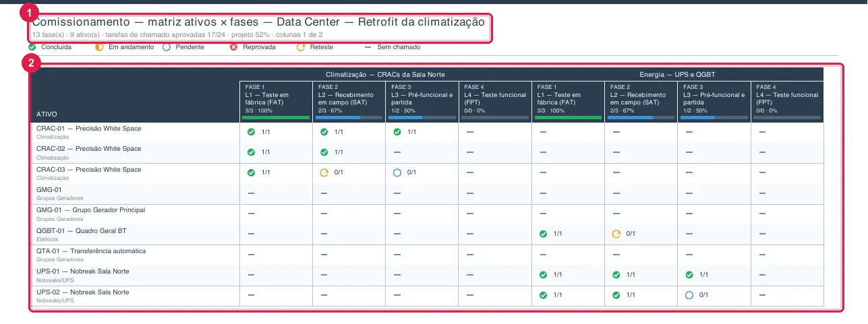Click Climatização 'L1 — Teste em fábrica (FAT)' header
868x324 pixels.
point(276,98)
